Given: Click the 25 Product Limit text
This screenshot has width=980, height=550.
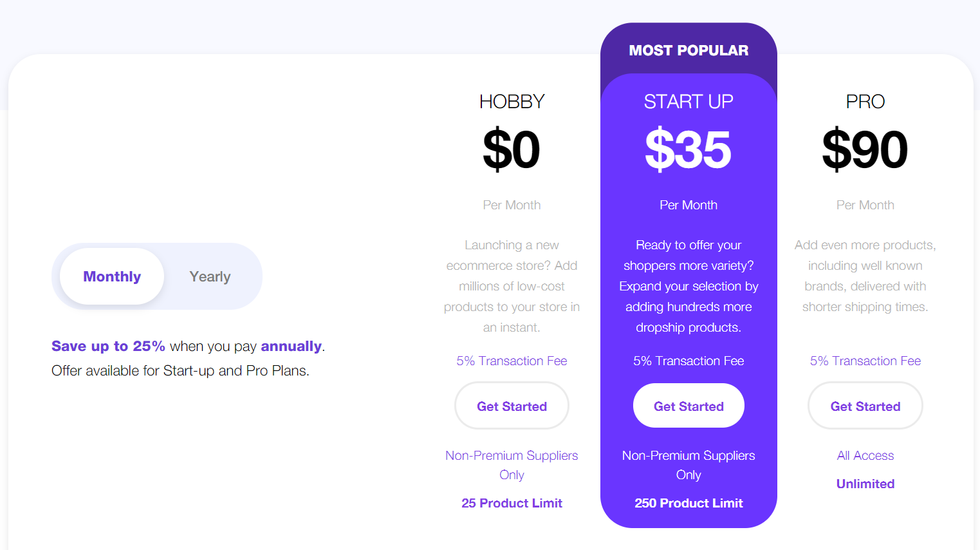Looking at the screenshot, I should point(512,503).
